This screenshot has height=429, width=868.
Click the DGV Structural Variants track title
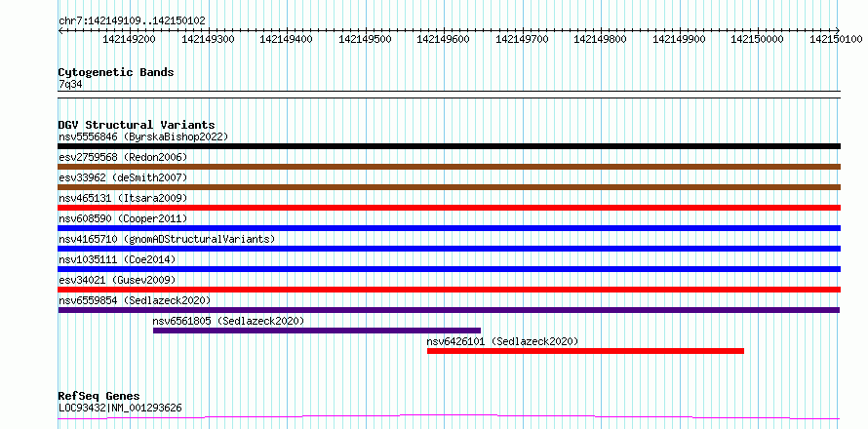pos(137,125)
